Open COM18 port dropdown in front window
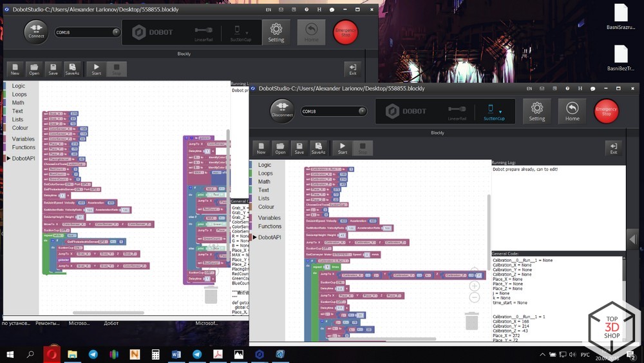The image size is (644, 363). pos(334,111)
